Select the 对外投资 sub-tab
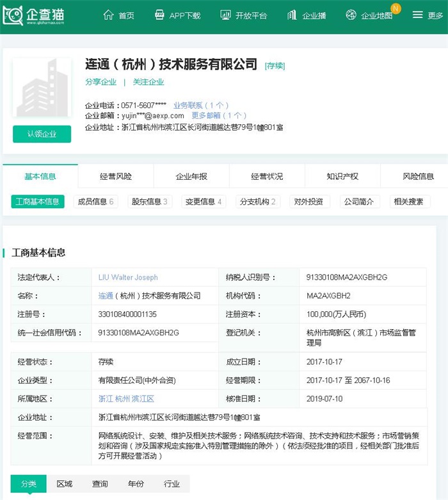This screenshot has height=500, width=448. [x=308, y=202]
